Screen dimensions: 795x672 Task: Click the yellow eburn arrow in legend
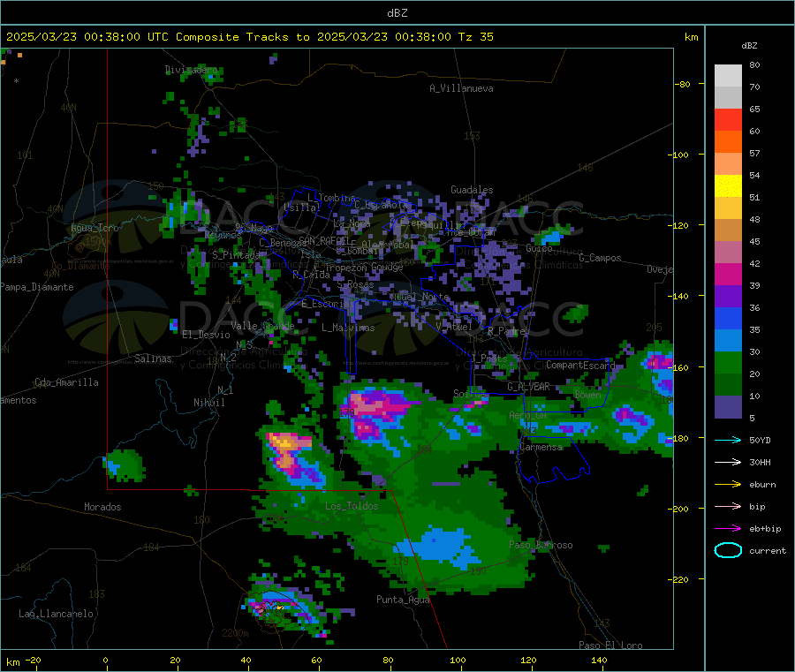tap(728, 485)
